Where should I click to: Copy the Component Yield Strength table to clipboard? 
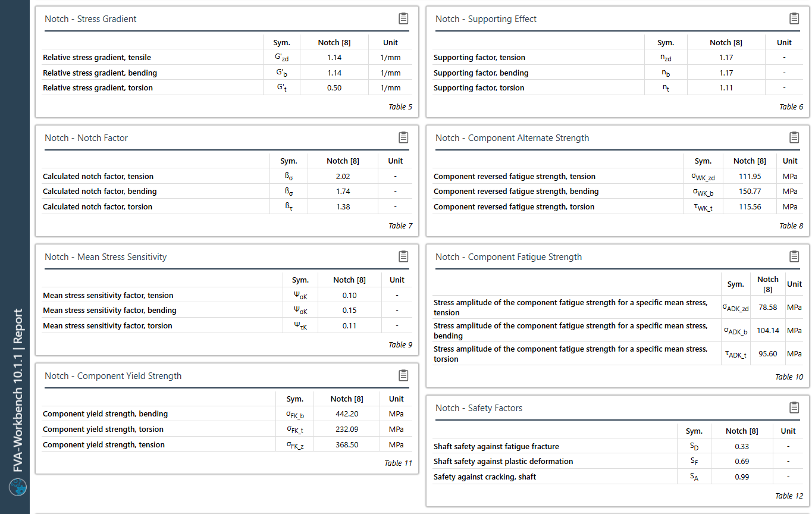click(403, 375)
